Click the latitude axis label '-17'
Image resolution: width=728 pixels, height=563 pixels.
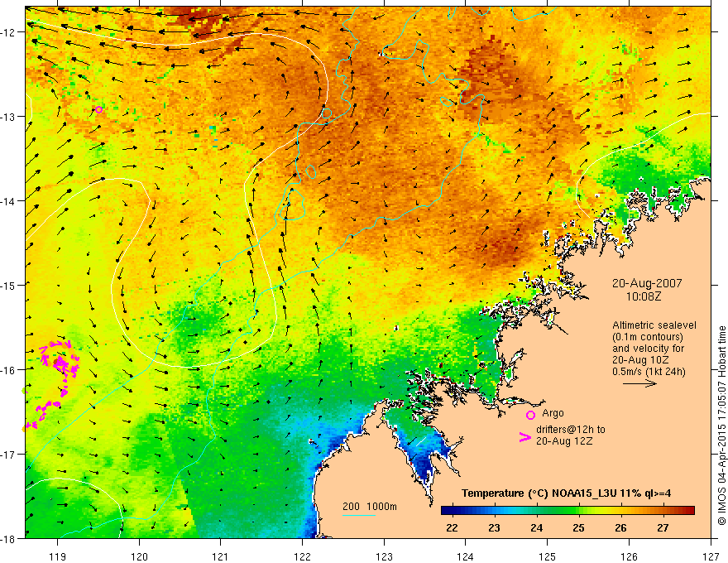tap(9, 455)
